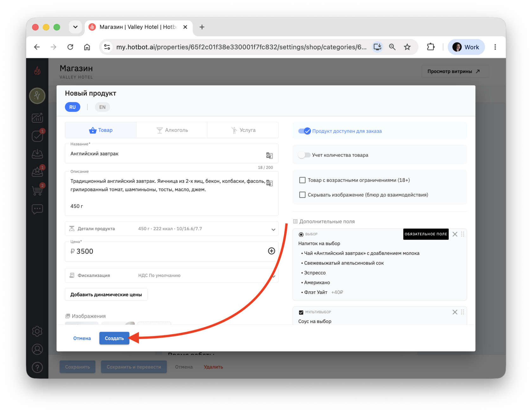Add another price with the plus icon
The image size is (532, 413).
(x=271, y=251)
